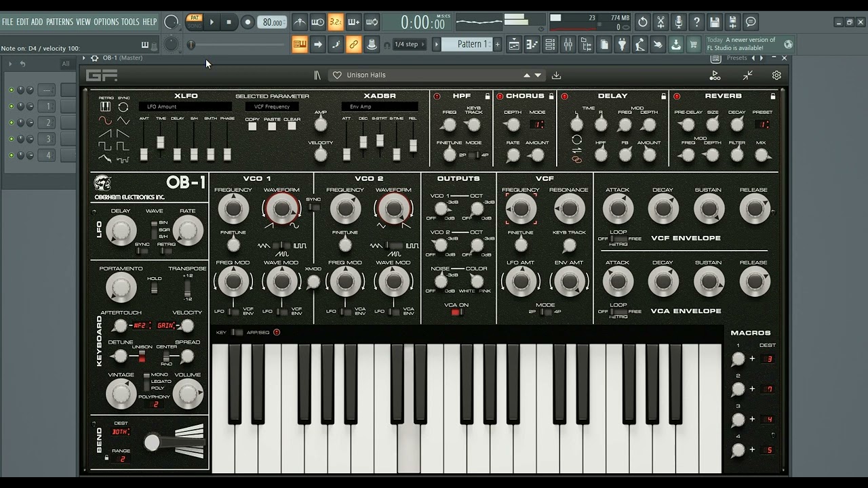The image size is (868, 488).
Task: Open the OB-1 preset library icon
Action: pos(317,75)
